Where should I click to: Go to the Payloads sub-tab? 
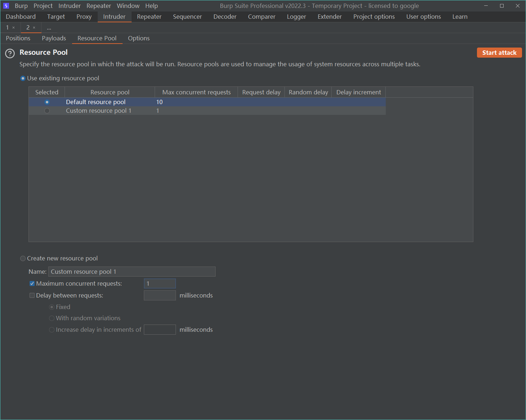click(54, 38)
